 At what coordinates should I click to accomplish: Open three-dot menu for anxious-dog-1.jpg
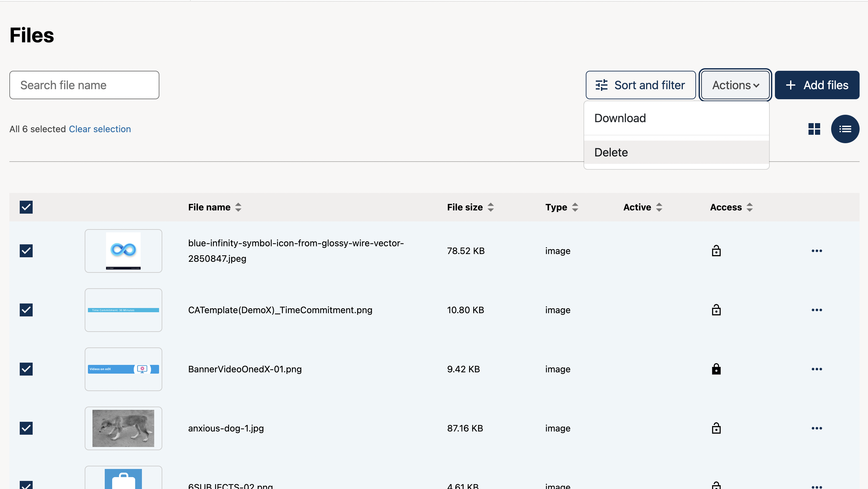817,428
